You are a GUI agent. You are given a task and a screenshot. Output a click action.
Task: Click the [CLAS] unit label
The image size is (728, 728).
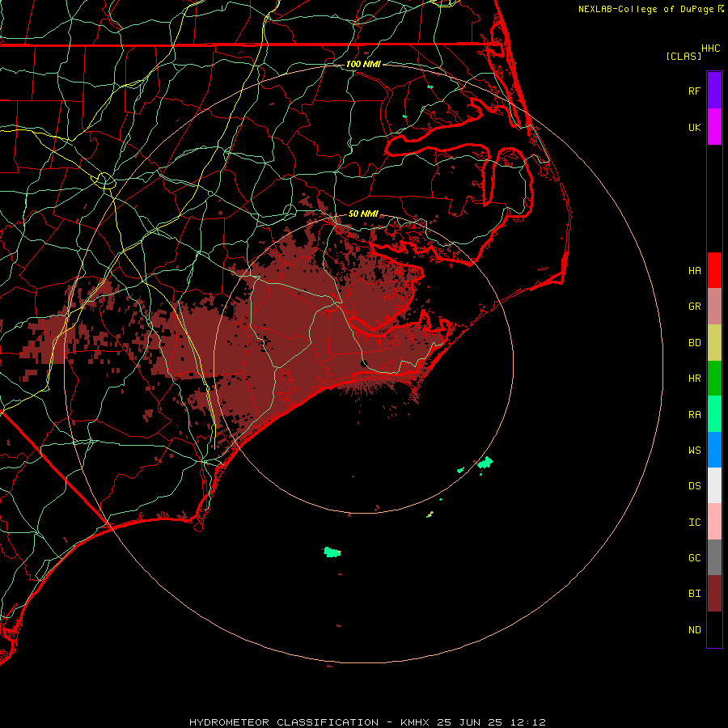pyautogui.click(x=684, y=56)
